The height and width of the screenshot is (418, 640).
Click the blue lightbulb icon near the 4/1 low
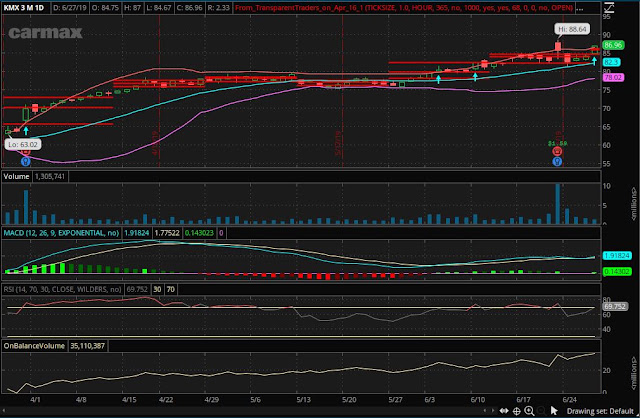pos(25,162)
